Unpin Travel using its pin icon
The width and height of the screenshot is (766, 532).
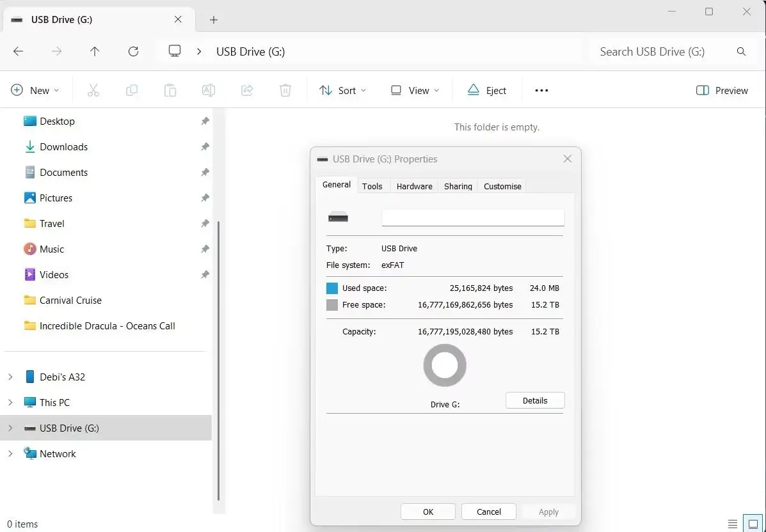(x=205, y=224)
